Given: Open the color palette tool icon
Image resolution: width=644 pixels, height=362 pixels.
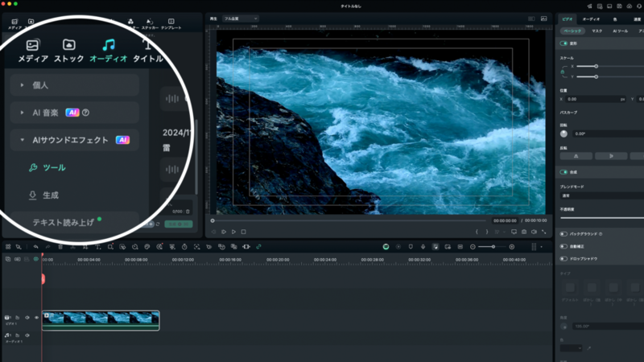Looking at the screenshot, I should pyautogui.click(x=147, y=247).
